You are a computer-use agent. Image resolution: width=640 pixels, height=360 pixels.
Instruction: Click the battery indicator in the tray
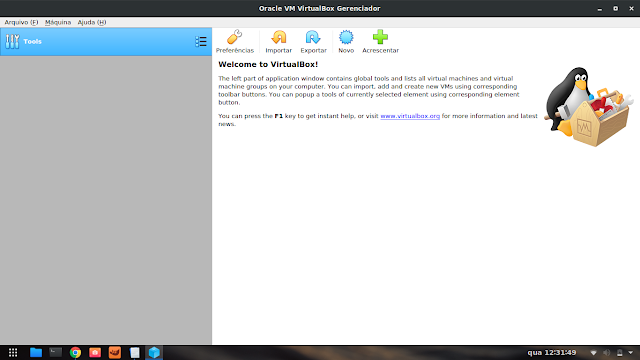tap(620, 353)
